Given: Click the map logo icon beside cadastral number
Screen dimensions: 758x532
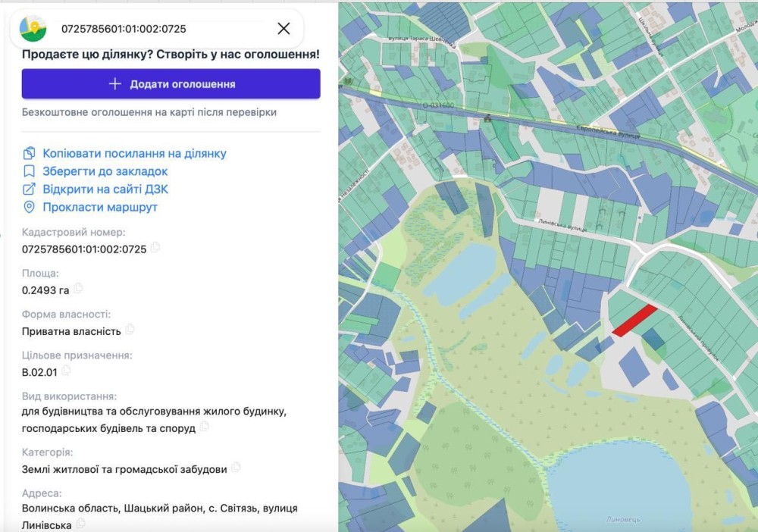Looking at the screenshot, I should pyautogui.click(x=33, y=29).
